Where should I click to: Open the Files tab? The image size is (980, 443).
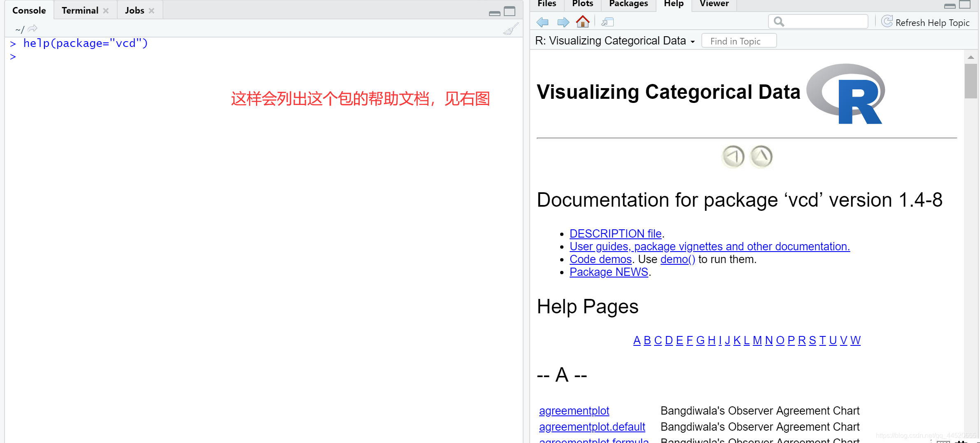pos(547,4)
